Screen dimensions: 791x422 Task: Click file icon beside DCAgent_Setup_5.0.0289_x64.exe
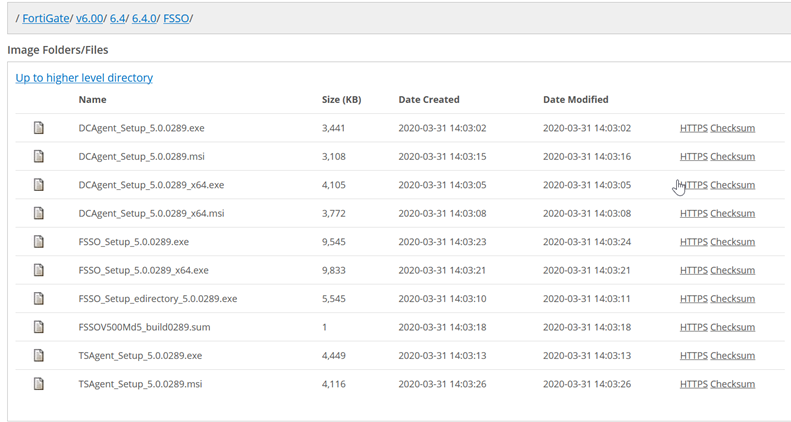(39, 185)
